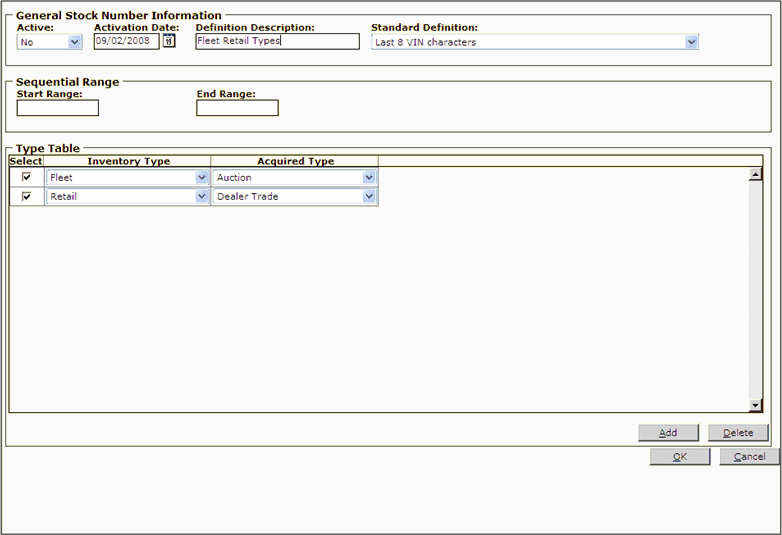
Task: Click in the End Range field
Action: click(237, 108)
